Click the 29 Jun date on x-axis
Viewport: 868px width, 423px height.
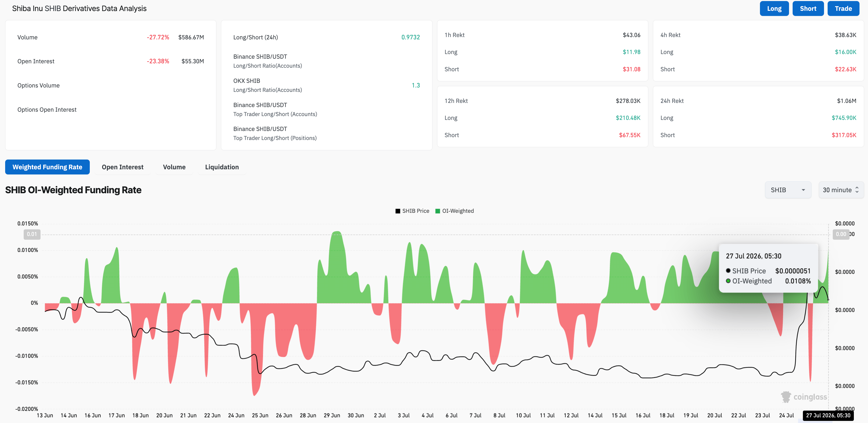point(332,416)
